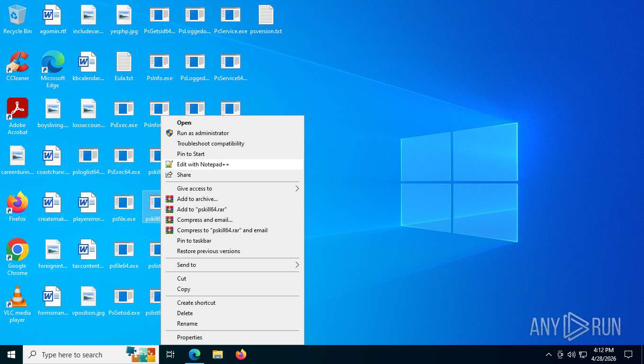
Task: Select PsExec64.exe on the desktop
Action: pyautogui.click(x=124, y=161)
